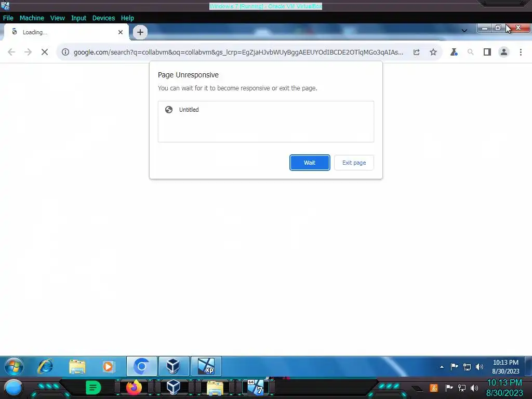Viewport: 532px width, 399px height.
Task: Open volume icon on host tray
Action: pos(474,388)
